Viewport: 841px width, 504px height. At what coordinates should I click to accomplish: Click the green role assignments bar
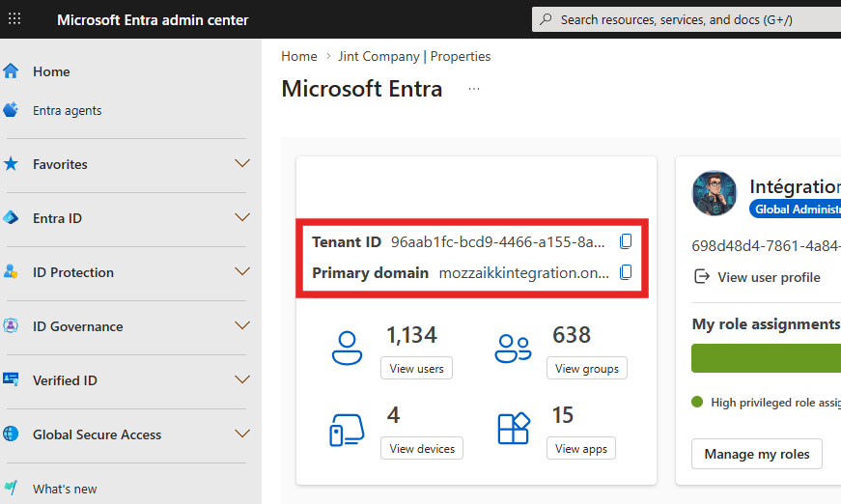pyautogui.click(x=766, y=358)
